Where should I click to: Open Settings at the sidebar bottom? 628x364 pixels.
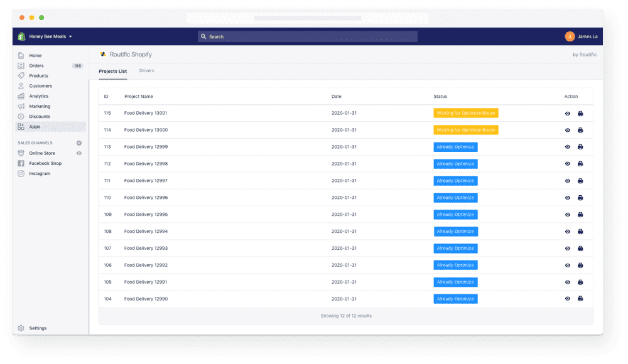click(x=38, y=328)
